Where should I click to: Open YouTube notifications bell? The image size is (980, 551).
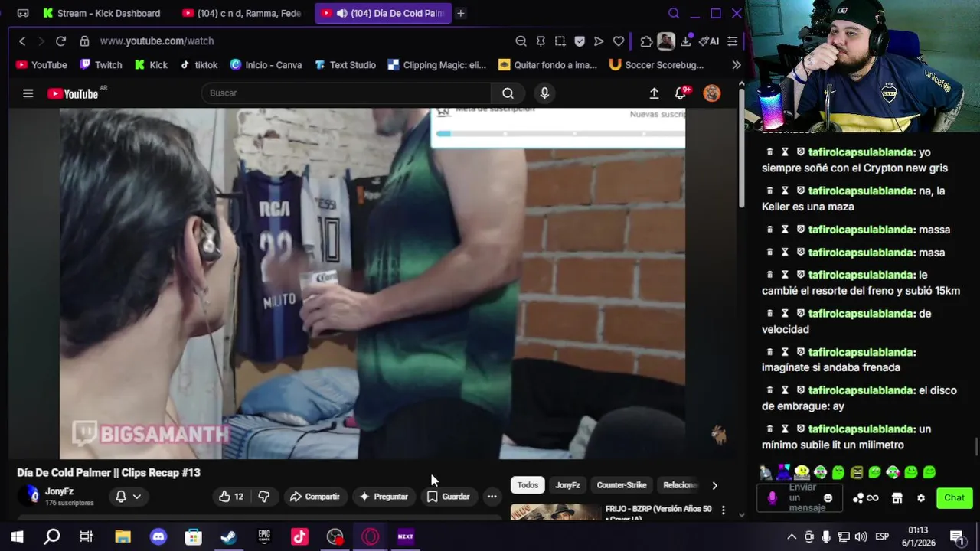point(681,93)
